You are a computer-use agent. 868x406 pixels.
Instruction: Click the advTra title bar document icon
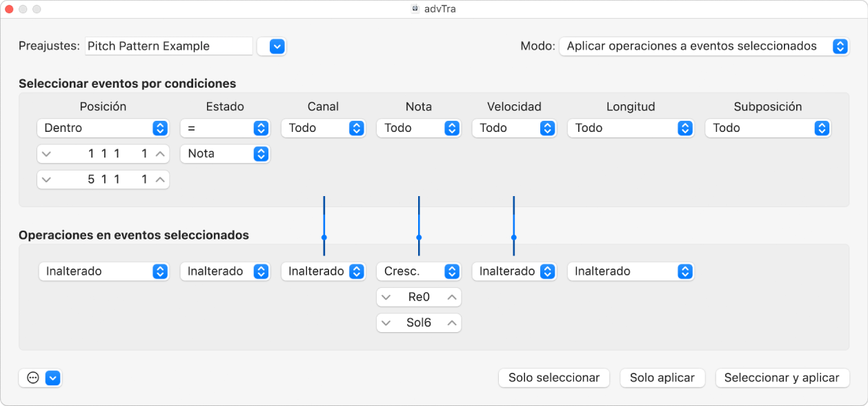415,9
